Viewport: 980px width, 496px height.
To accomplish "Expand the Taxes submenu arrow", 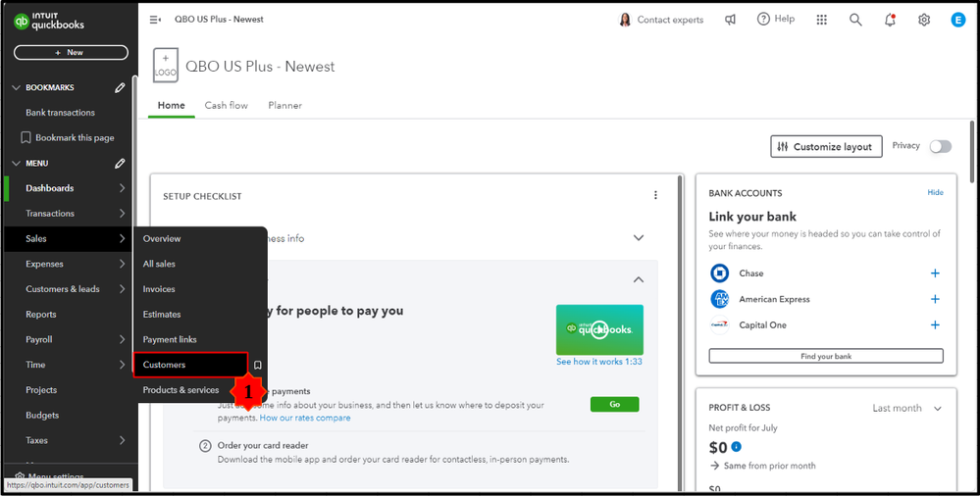I will (122, 440).
